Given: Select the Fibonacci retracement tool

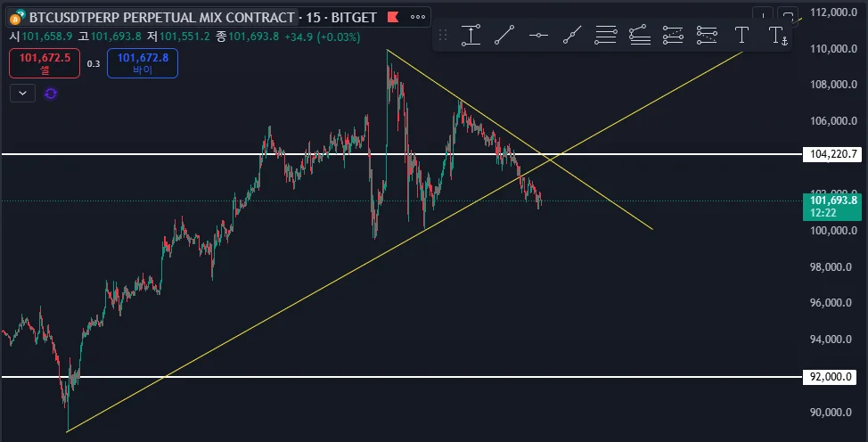Looking at the screenshot, I should coord(606,35).
